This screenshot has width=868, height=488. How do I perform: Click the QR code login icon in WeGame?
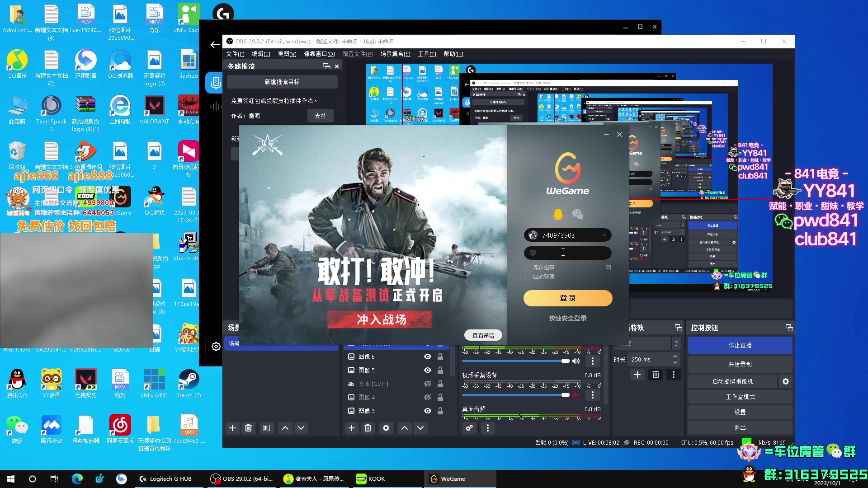tap(608, 267)
